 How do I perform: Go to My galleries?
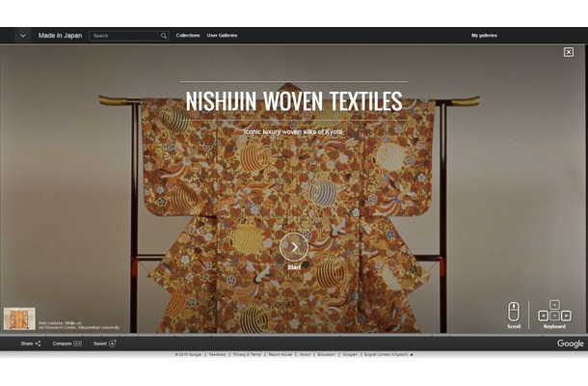point(484,36)
